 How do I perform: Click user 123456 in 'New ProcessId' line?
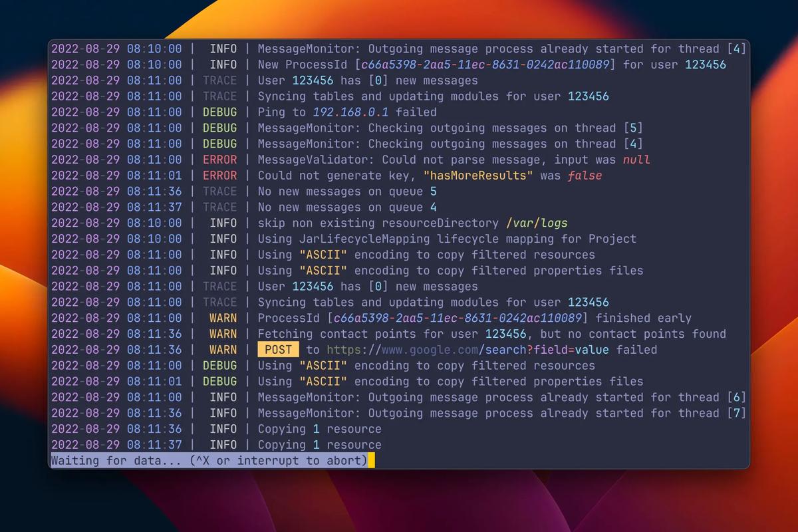tap(706, 65)
